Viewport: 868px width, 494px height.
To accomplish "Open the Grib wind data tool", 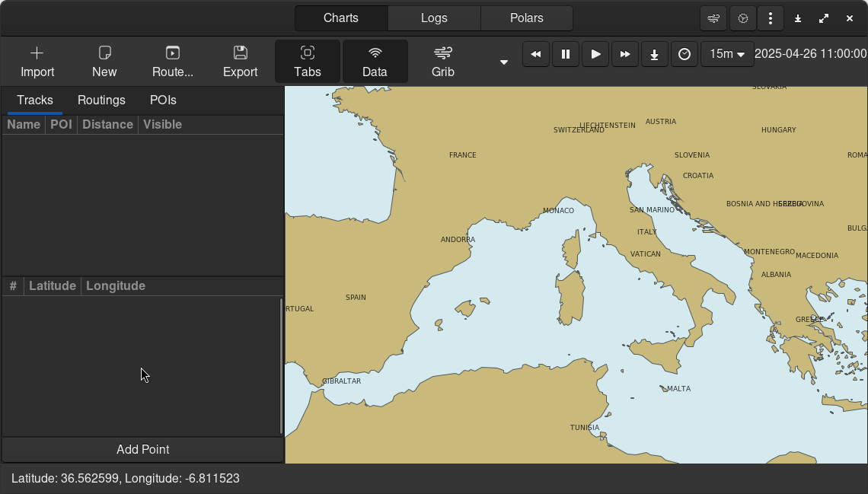I will coord(442,62).
